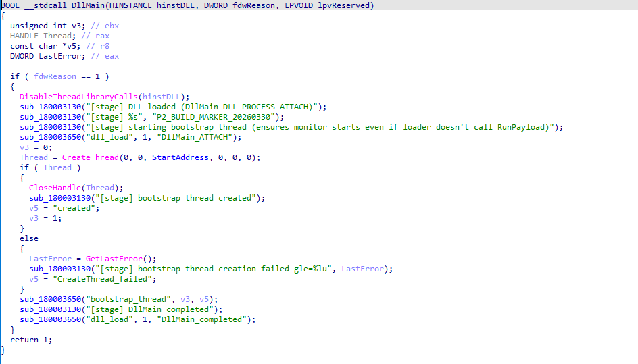Click the DllMain function name in signature
The width and height of the screenshot is (638, 364).
(x=88, y=5)
